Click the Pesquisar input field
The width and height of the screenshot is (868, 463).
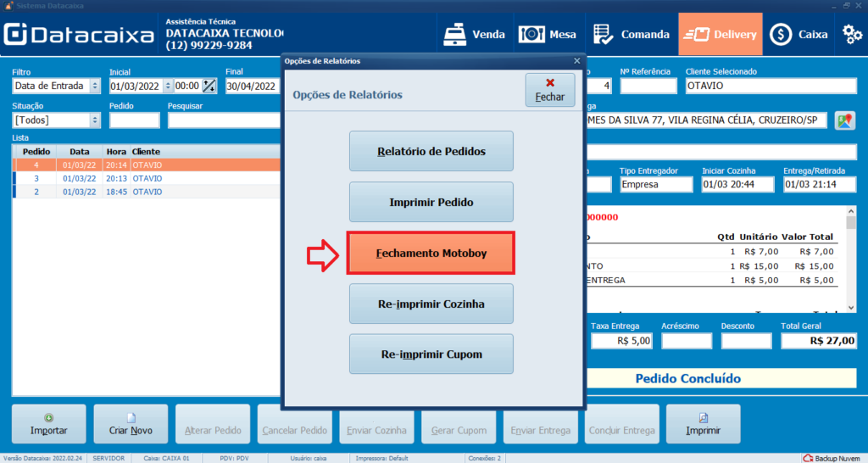coord(224,120)
